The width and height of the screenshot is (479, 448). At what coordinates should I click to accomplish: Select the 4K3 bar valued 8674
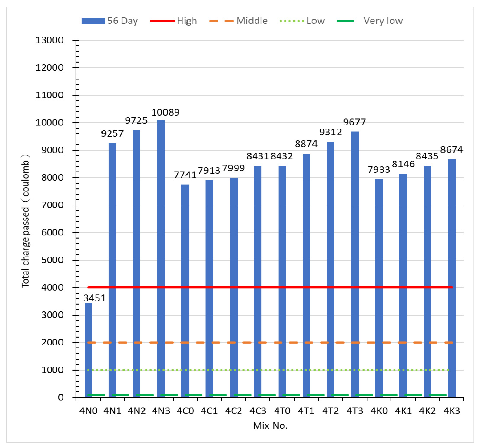(452, 265)
